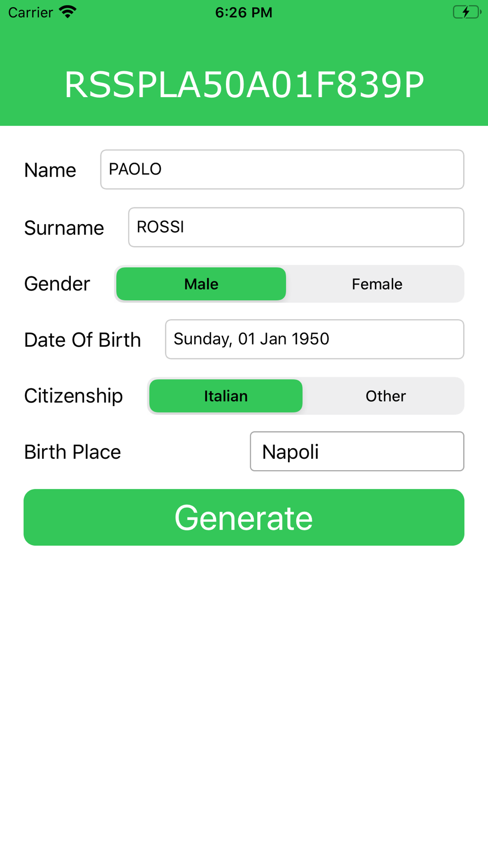Viewport: 488px width, 868px height.
Task: Tap the Carrier text in status bar
Action: tap(30, 12)
